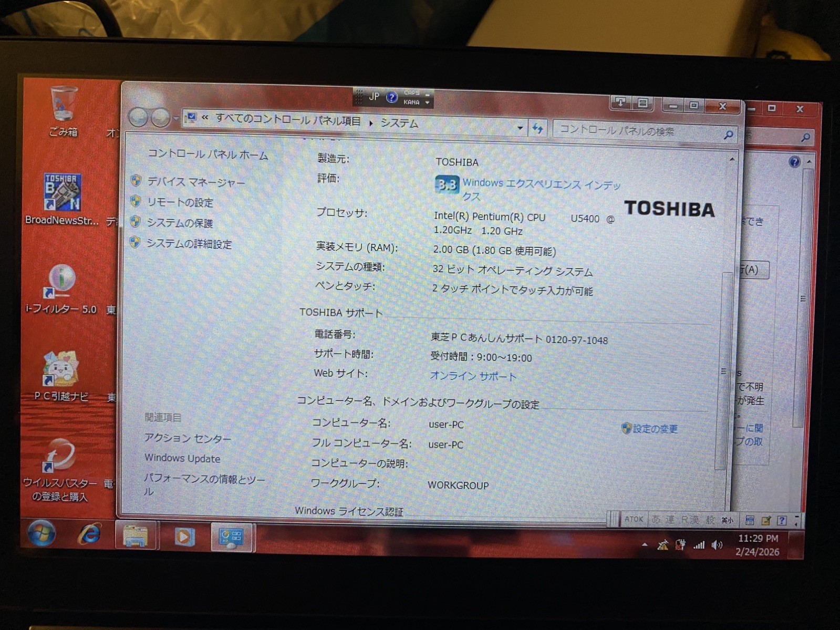Open Windows Media Player on taskbar
The image size is (840, 630).
tap(184, 536)
